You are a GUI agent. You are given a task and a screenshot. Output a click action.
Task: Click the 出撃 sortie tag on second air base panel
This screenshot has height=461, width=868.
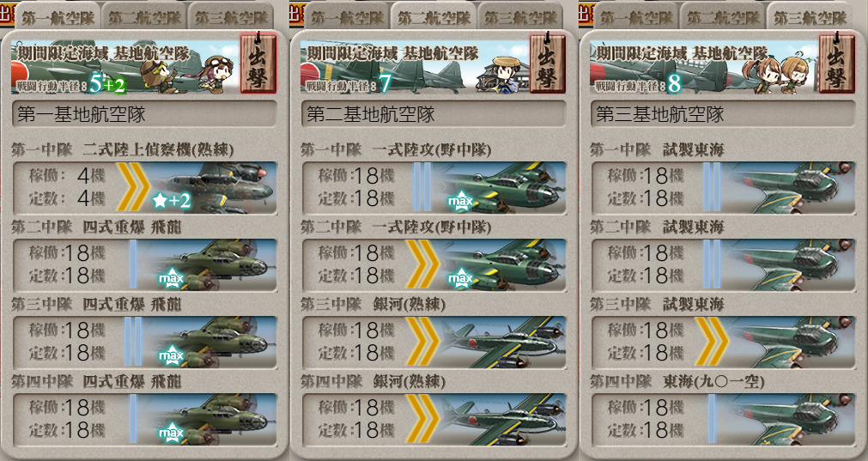click(x=548, y=63)
